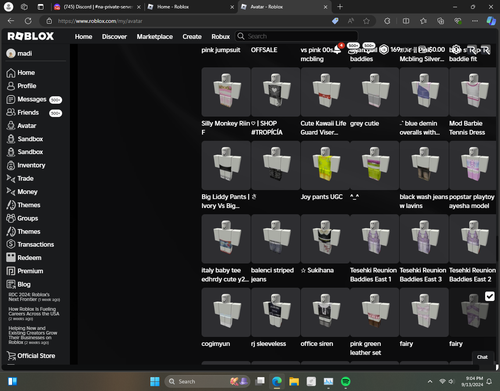500x391 pixels.
Task: Select Tesehki Reunion Baddies East 3 thumbnail
Action: click(x=424, y=239)
